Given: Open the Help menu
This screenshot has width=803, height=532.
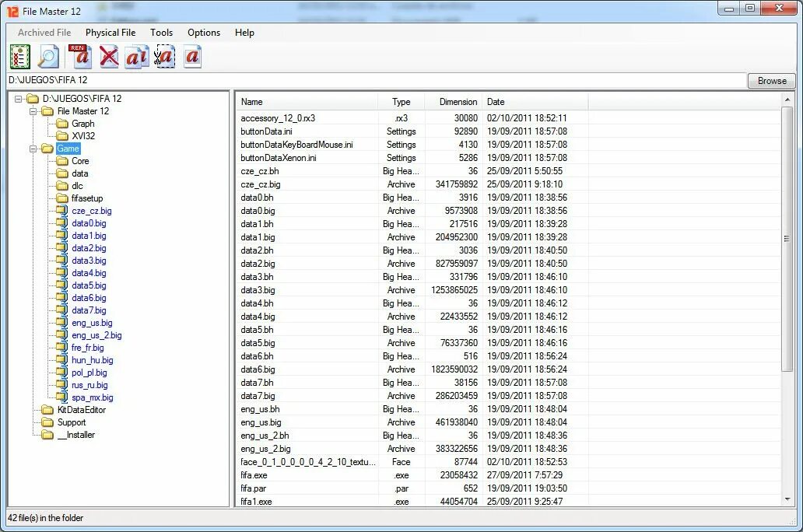Looking at the screenshot, I should (x=244, y=32).
